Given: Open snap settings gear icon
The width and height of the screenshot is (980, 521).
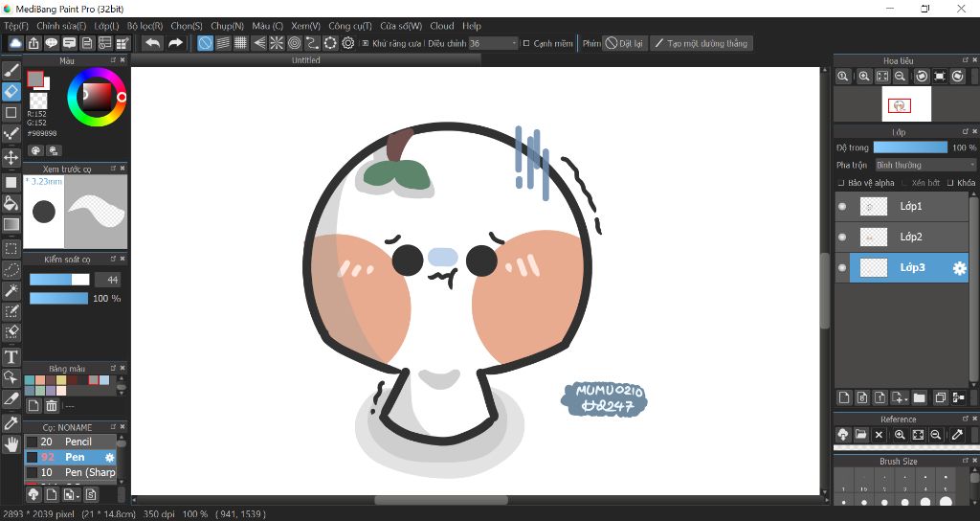Looking at the screenshot, I should [x=348, y=43].
